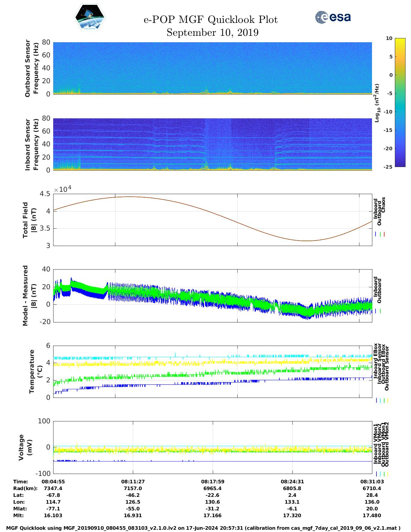The width and height of the screenshot is (411, 532).
Task: Click yellow legend marker beside Temperature plot
Action: tap(387, 400)
